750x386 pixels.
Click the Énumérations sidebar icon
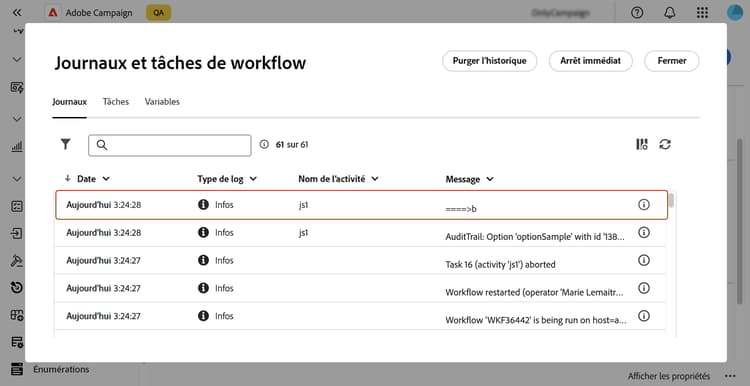pyautogui.click(x=17, y=369)
